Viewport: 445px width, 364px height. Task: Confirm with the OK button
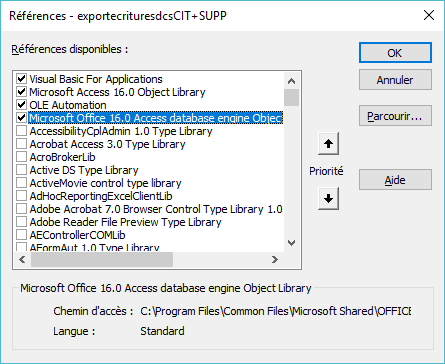pos(395,53)
